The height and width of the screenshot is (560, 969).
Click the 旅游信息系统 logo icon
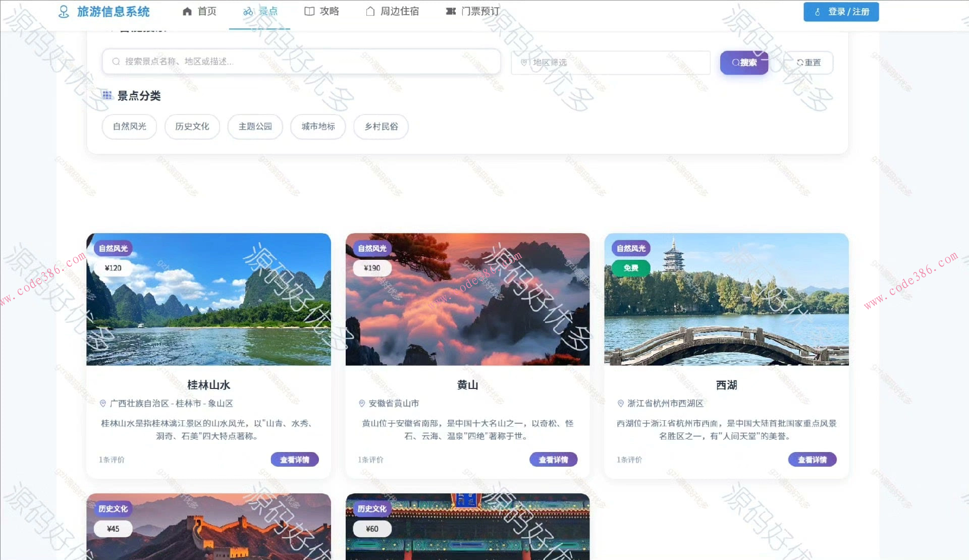point(63,11)
